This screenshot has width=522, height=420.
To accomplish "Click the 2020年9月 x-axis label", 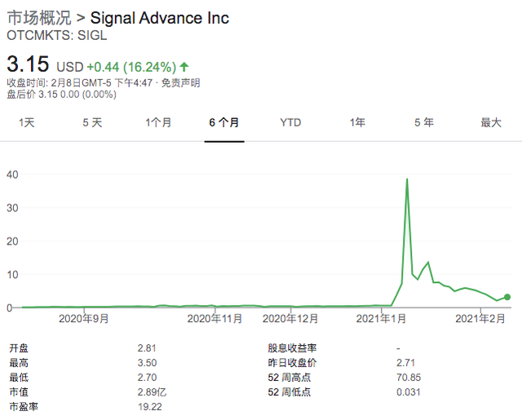I will pyautogui.click(x=86, y=319).
